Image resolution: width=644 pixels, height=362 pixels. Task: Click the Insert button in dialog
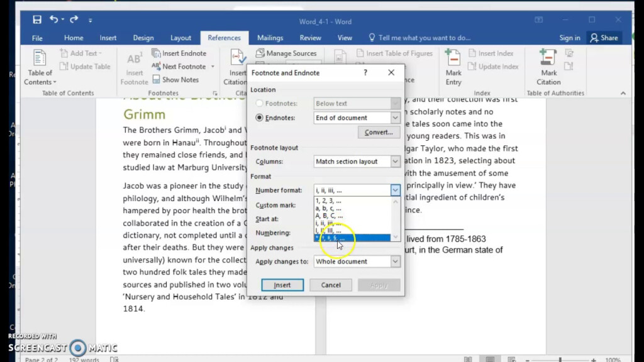click(x=282, y=285)
